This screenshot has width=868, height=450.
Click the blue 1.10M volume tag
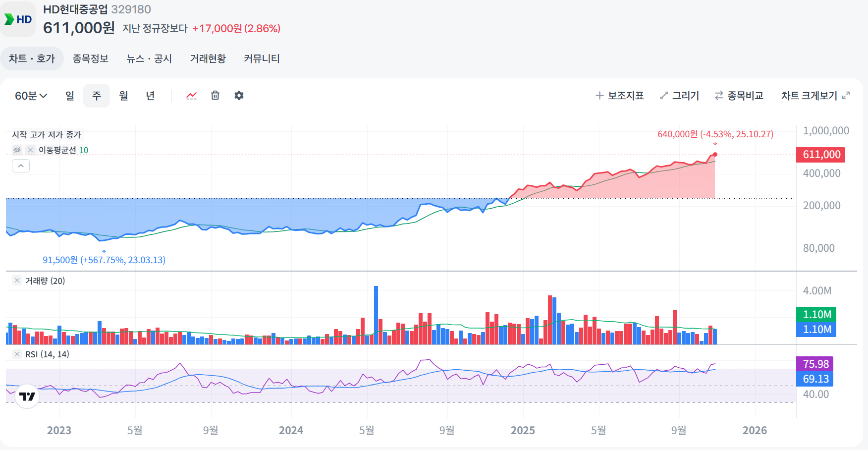[816, 329]
